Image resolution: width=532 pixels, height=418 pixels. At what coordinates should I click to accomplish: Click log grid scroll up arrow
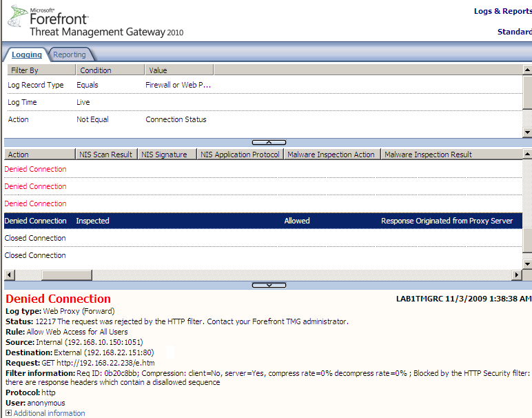527,154
